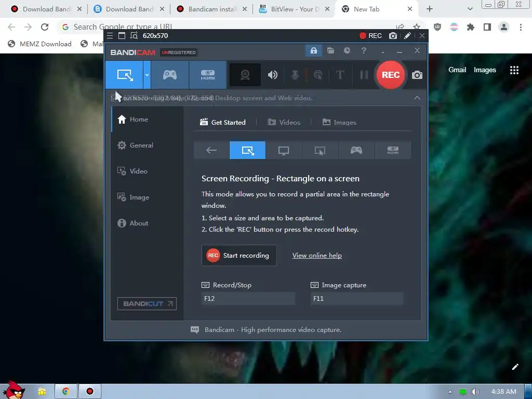Show hidden system tray icons arrow
The width and height of the screenshot is (532, 399).
(x=450, y=392)
